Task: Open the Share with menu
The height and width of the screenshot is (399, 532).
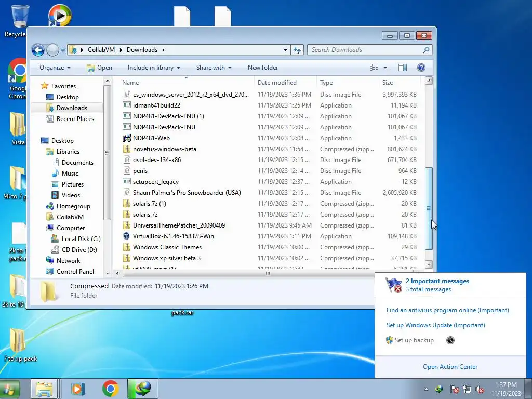Action: 214,68
